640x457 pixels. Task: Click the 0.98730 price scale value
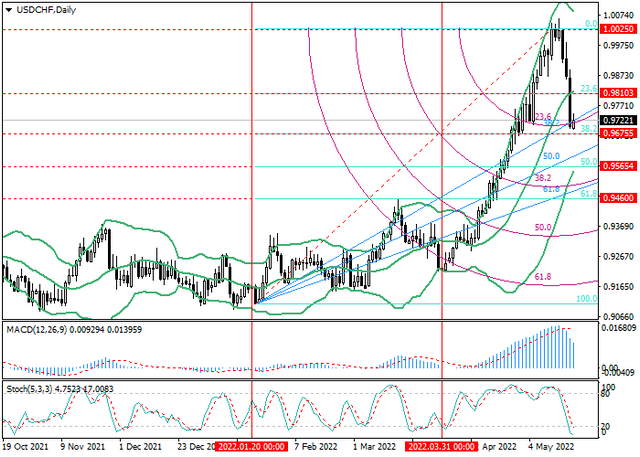(x=619, y=75)
